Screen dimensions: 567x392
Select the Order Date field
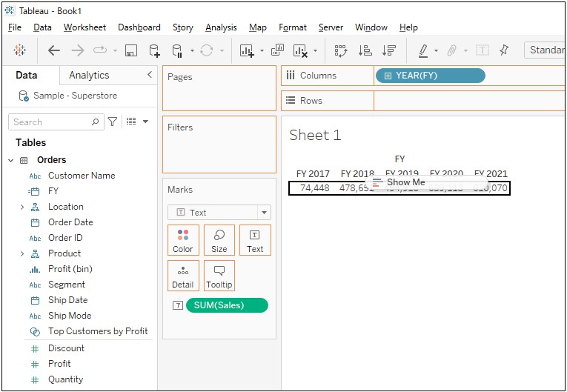point(70,222)
